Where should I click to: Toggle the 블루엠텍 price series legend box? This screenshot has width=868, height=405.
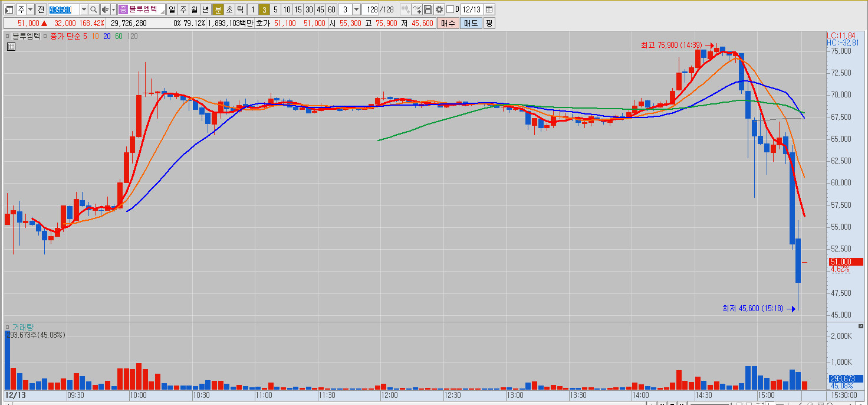[x=8, y=36]
